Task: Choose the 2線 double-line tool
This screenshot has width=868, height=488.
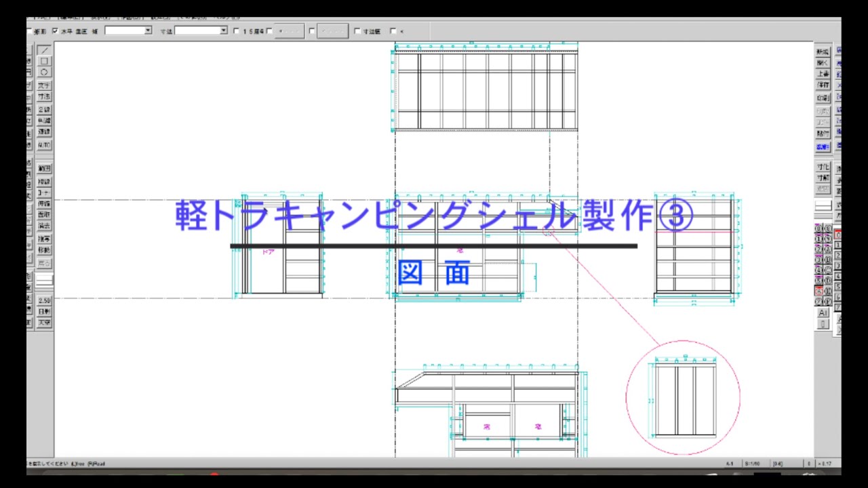Action: point(44,110)
